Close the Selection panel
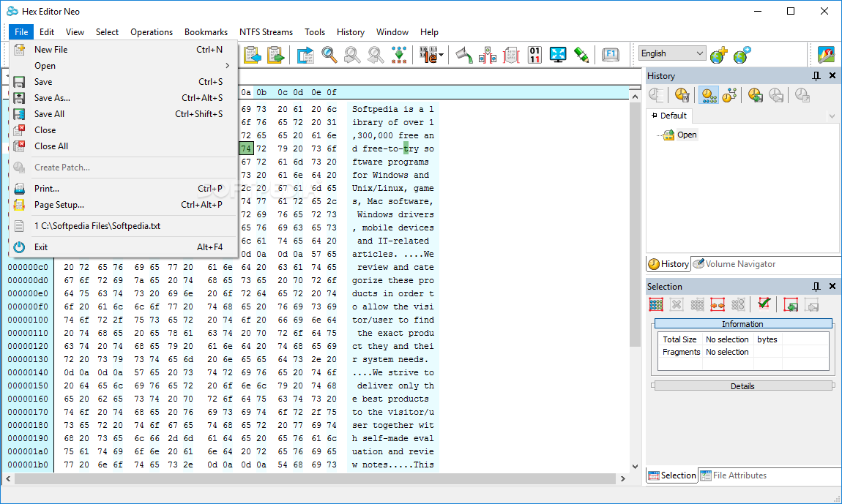This screenshot has width=842, height=504. click(832, 286)
